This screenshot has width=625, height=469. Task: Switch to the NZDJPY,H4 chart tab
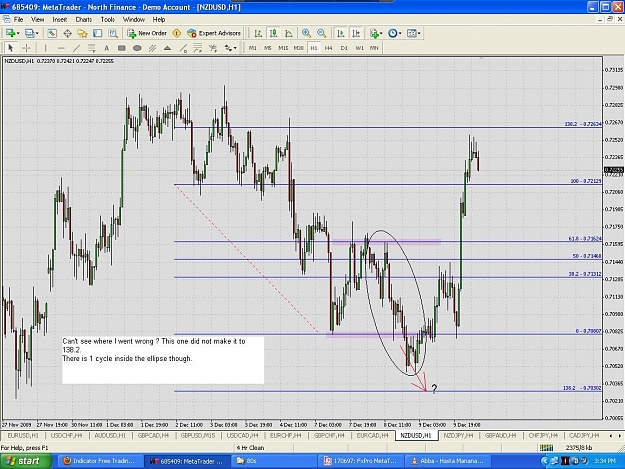pyautogui.click(x=458, y=436)
